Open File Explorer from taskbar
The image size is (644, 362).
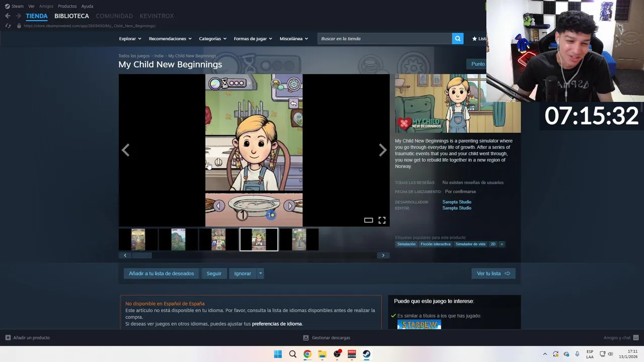tap(322, 354)
